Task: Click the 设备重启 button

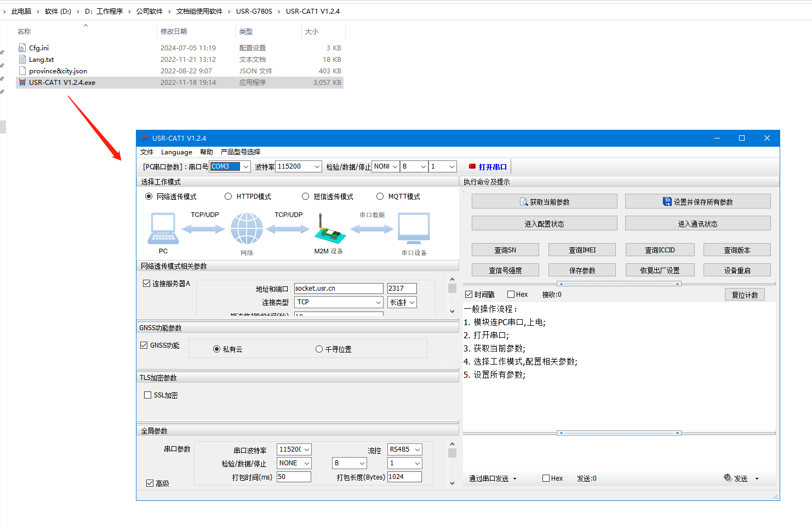Action: pyautogui.click(x=736, y=270)
